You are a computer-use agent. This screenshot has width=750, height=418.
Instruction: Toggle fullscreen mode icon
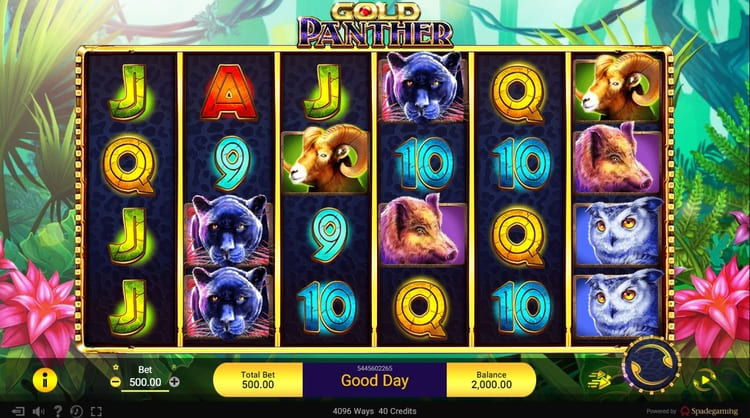click(96, 411)
